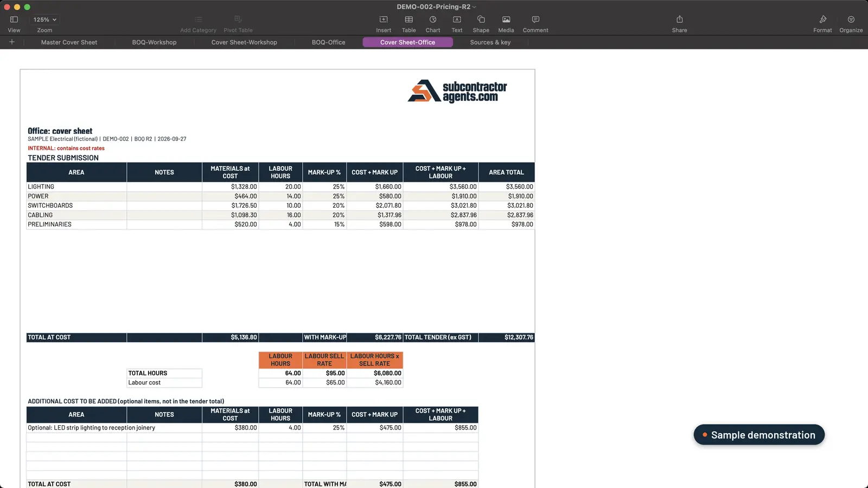The height and width of the screenshot is (488, 868).
Task: Select the SWITCHBOARDS area cell
Action: coord(76,206)
